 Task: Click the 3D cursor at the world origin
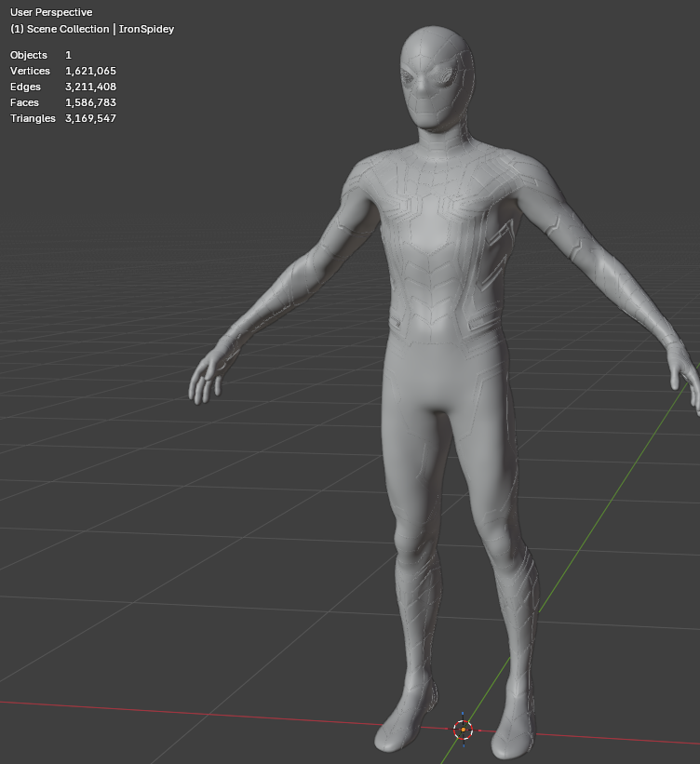pos(463,730)
